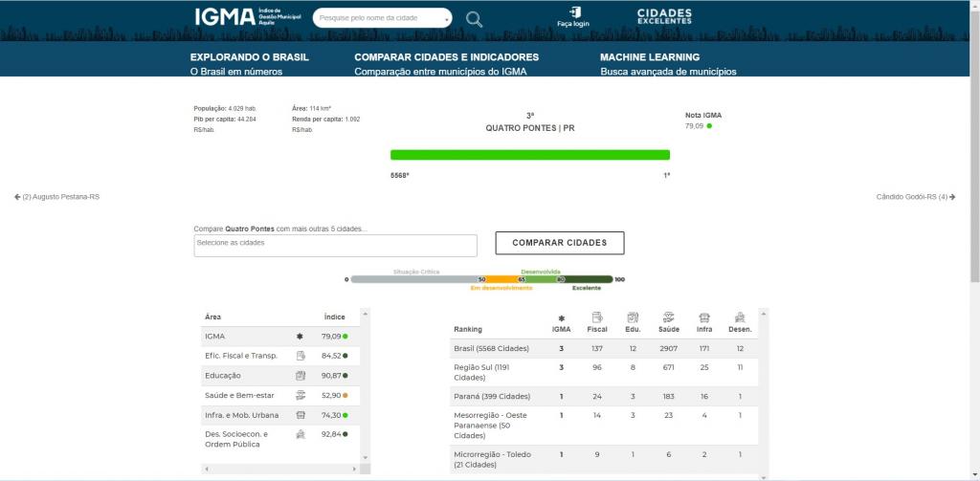Click the Saúde column header icon

point(668,317)
